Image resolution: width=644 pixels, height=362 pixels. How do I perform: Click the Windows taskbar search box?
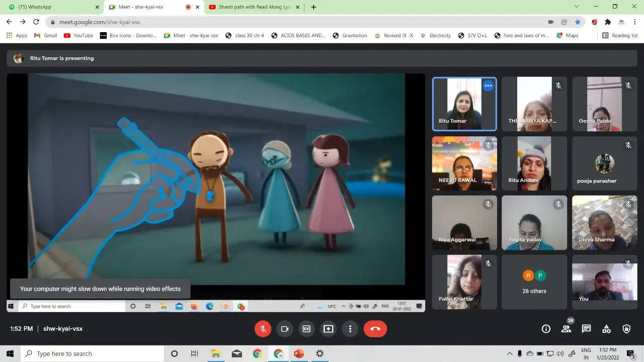pos(92,353)
